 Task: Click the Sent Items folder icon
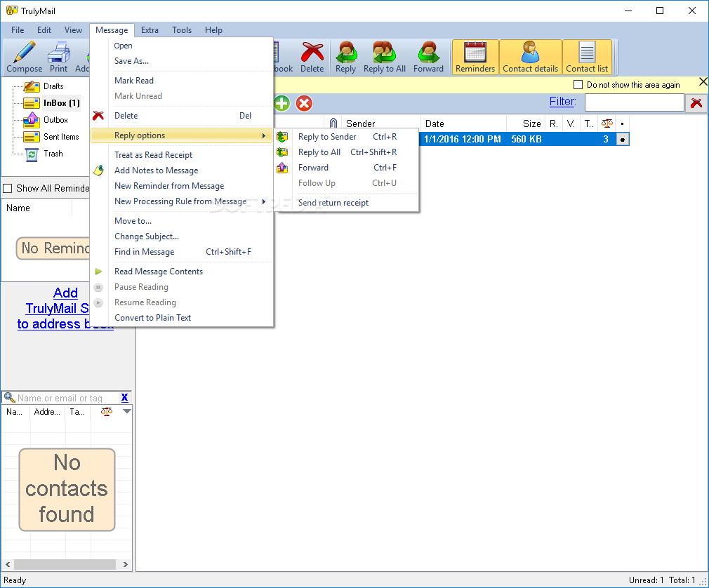click(x=32, y=137)
